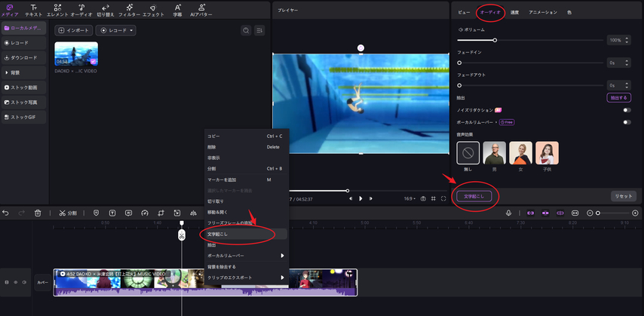
Task: Switch to the 速度 tab
Action: pos(514,13)
